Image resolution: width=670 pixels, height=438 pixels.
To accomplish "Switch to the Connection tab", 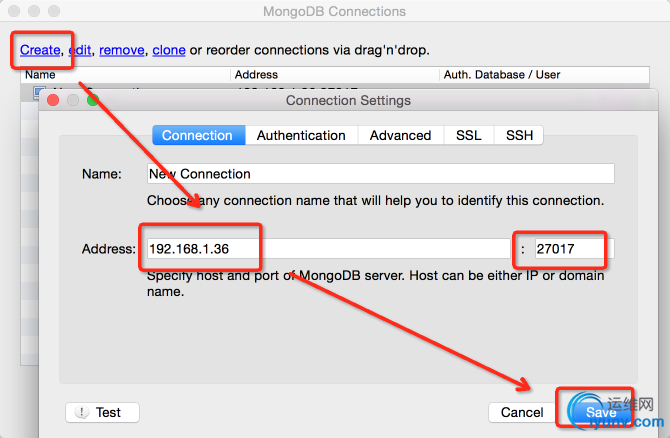I will coord(199,135).
